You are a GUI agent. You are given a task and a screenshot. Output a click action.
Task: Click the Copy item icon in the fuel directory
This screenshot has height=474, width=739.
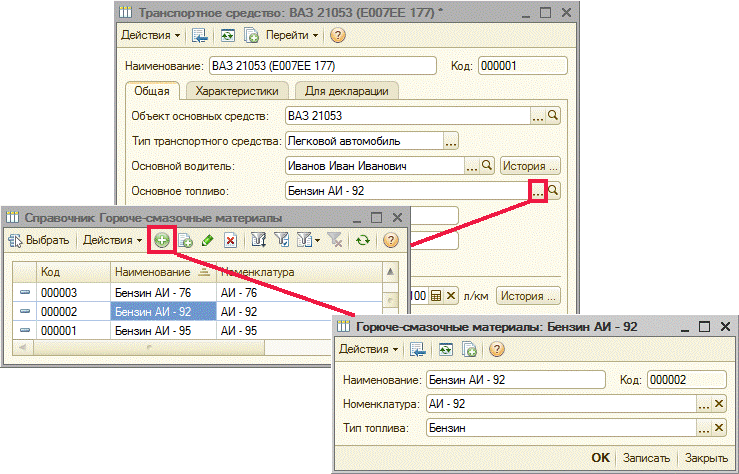click(184, 240)
